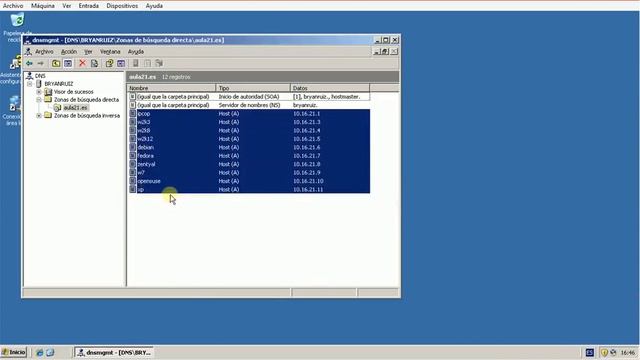Open Entrada menu in top VM menubar
The height and width of the screenshot is (360, 640).
coord(89,6)
